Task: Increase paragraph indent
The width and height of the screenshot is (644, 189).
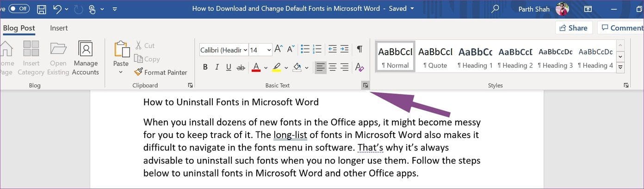Action: click(x=344, y=49)
